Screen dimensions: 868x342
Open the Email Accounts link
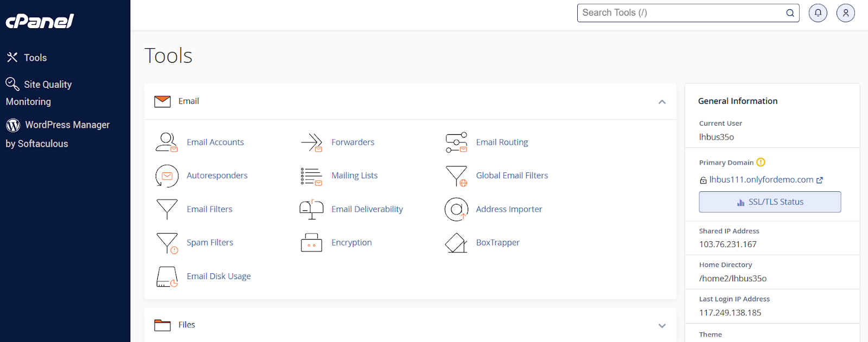[x=215, y=142]
